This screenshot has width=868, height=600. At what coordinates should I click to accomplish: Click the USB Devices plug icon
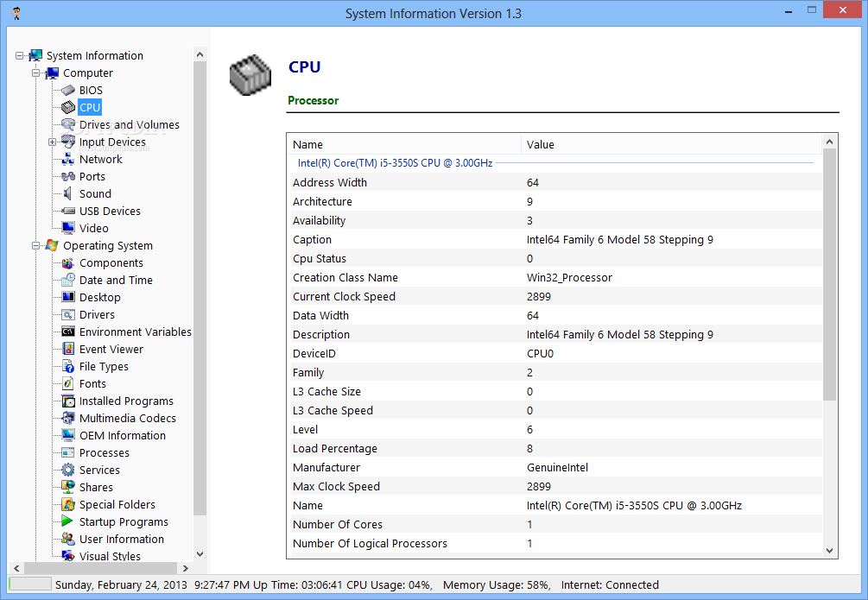pos(67,211)
